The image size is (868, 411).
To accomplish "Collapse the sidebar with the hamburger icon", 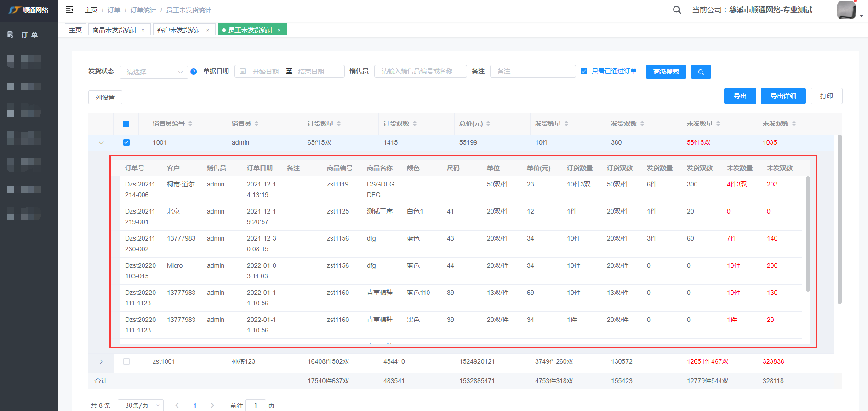I will (x=69, y=10).
